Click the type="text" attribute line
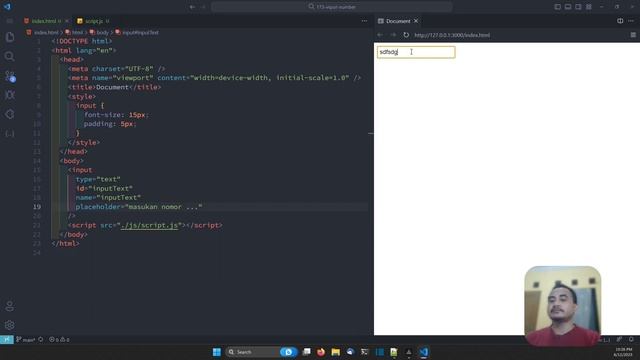Image resolution: width=640 pixels, height=360 pixels. click(98, 179)
